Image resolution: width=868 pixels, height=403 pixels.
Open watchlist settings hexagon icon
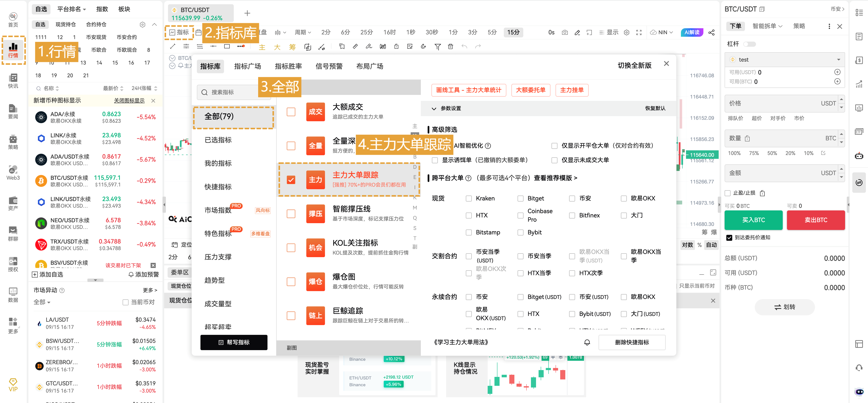coord(143,25)
